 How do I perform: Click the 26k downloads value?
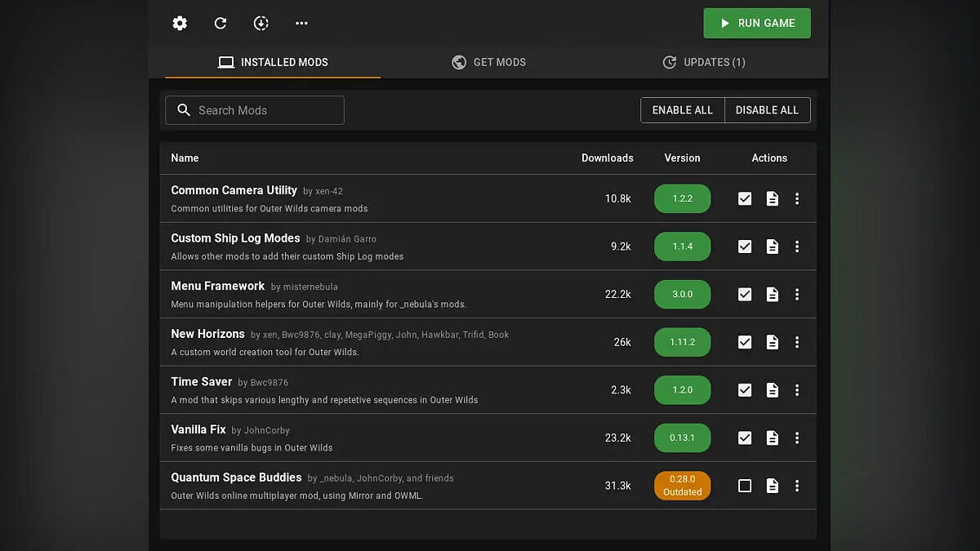point(622,342)
